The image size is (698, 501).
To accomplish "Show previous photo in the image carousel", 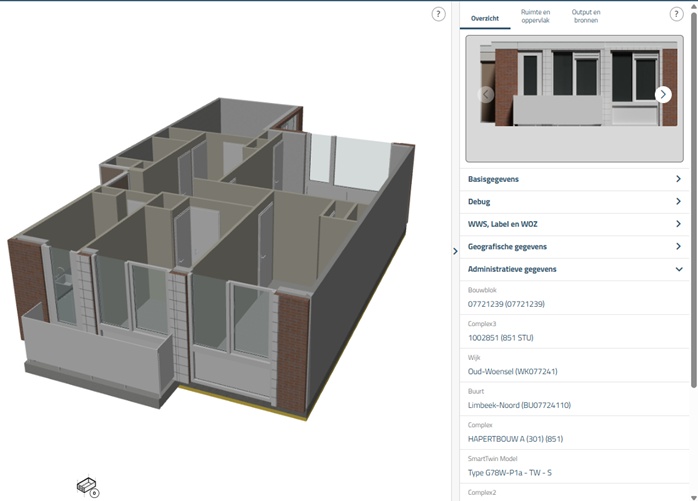I will point(487,94).
